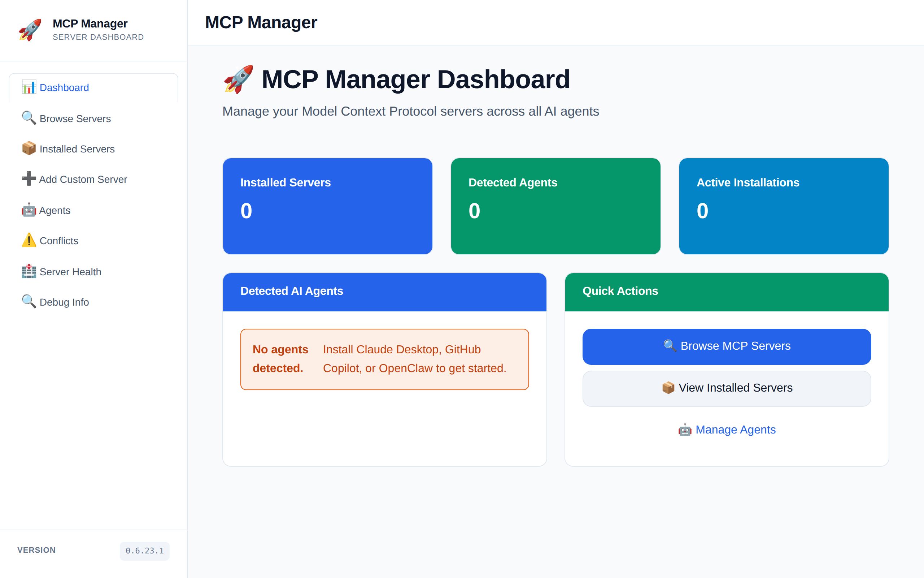Open Server Health in the sidebar

coord(93,271)
